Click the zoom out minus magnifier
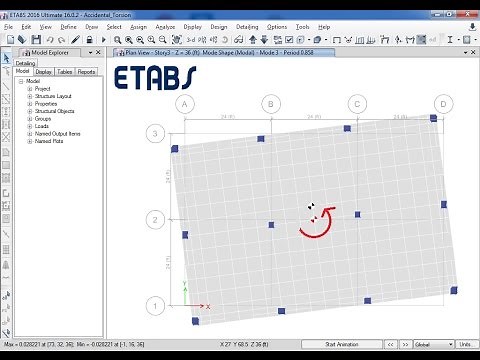Screen dimensions: 480x360 coord(163,40)
